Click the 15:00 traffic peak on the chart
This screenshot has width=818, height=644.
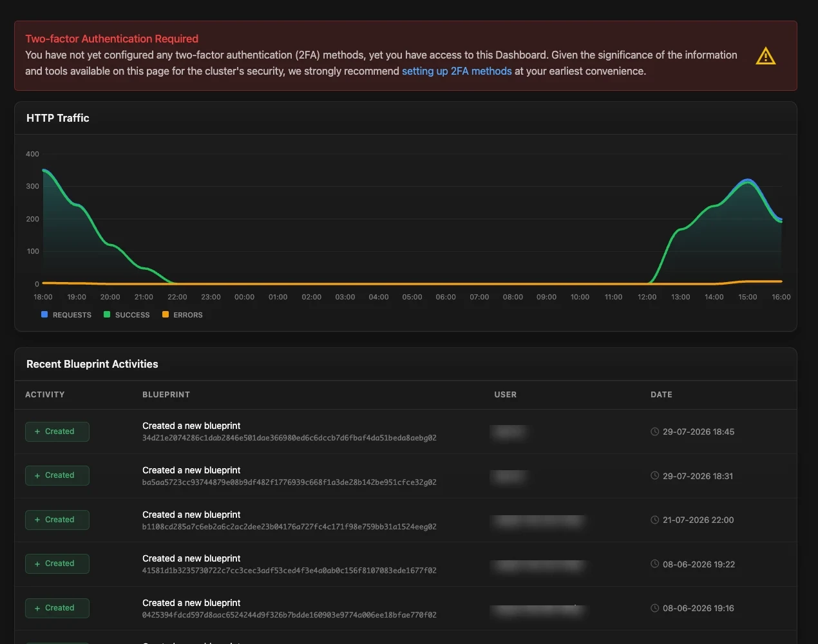point(747,180)
